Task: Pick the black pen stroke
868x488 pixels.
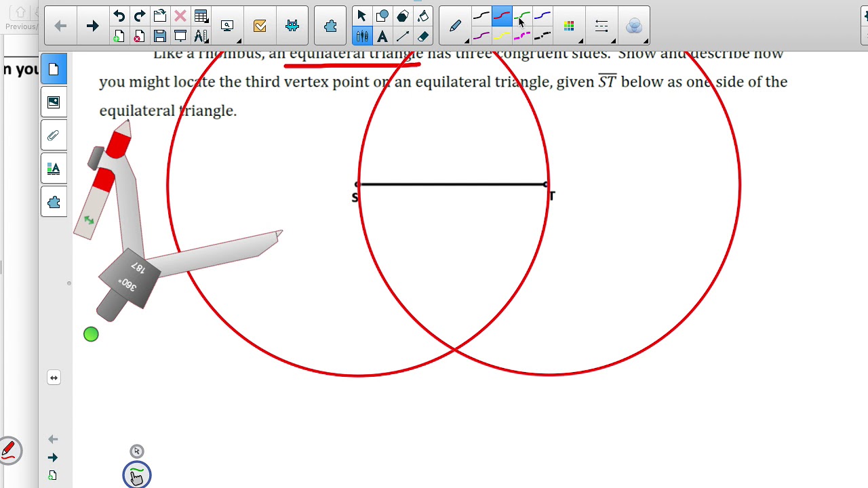Action: point(481,16)
